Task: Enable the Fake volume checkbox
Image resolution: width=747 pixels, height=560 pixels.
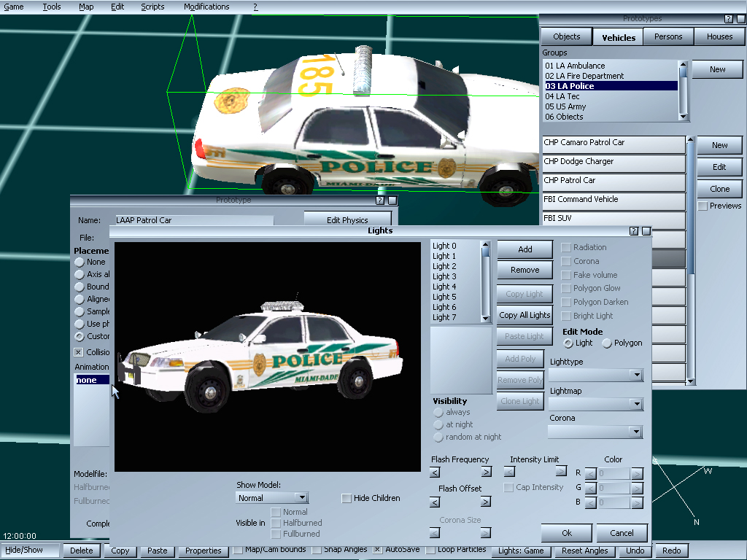Action: pyautogui.click(x=566, y=275)
